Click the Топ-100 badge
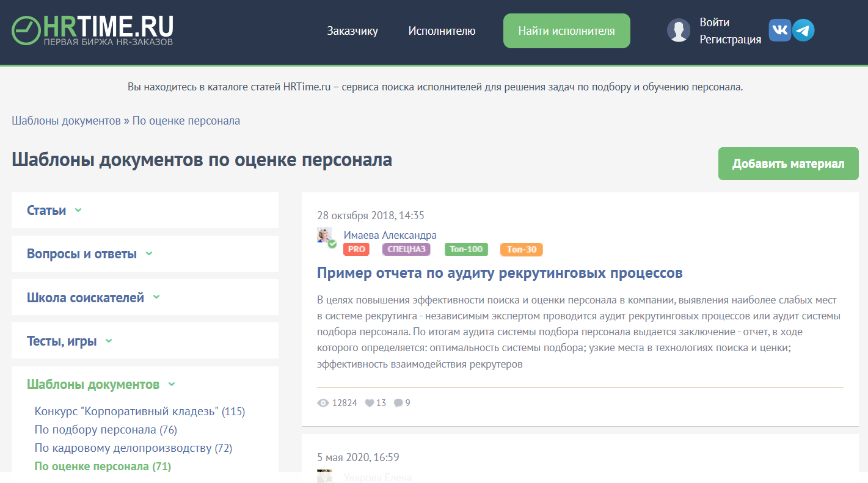Image resolution: width=868 pixels, height=483 pixels. tap(466, 249)
